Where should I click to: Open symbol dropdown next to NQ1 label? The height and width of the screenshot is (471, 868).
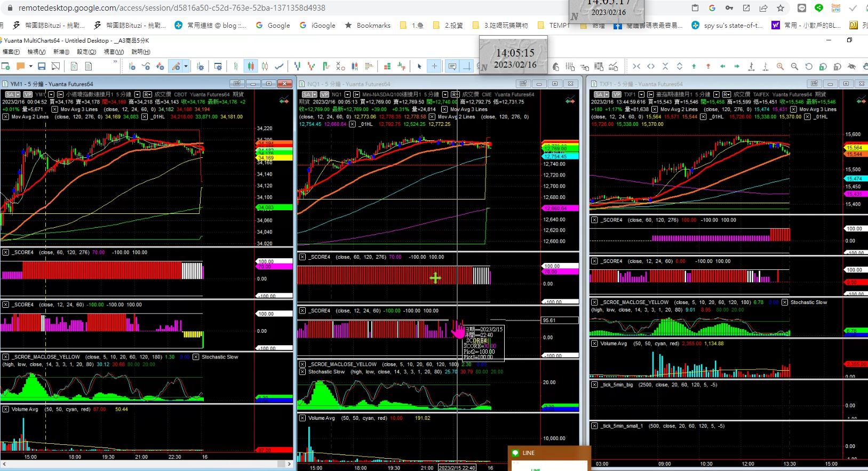pos(347,94)
